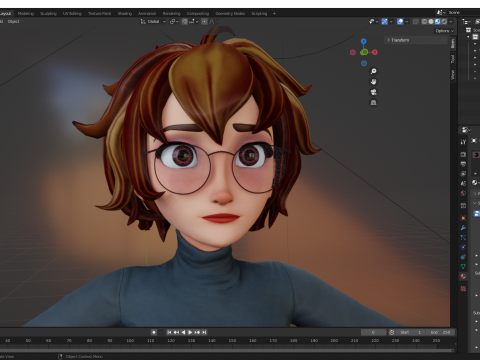The image size is (480, 360).
Task: Toggle viewport overlays button
Action: 400,21
